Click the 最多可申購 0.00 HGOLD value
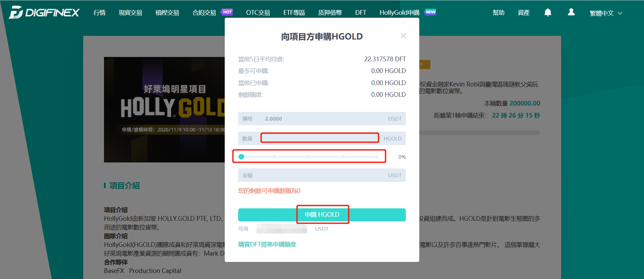The image size is (644, 279). [388, 71]
